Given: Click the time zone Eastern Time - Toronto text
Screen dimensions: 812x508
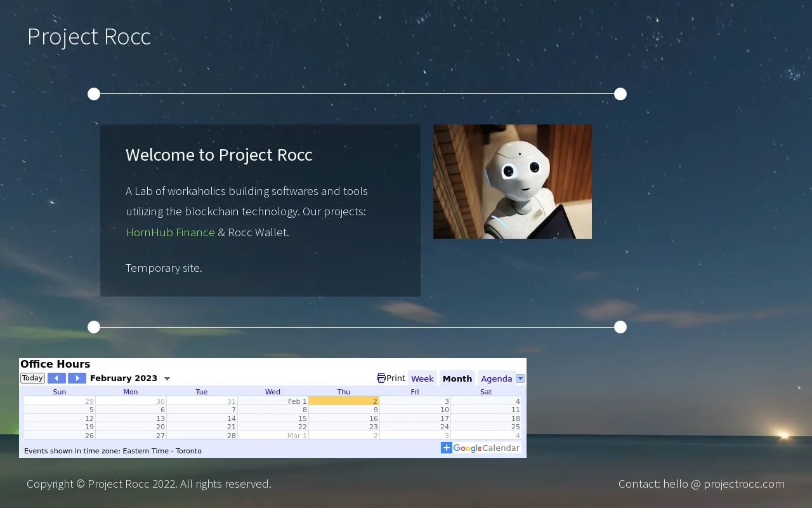Looking at the screenshot, I should [161, 451].
